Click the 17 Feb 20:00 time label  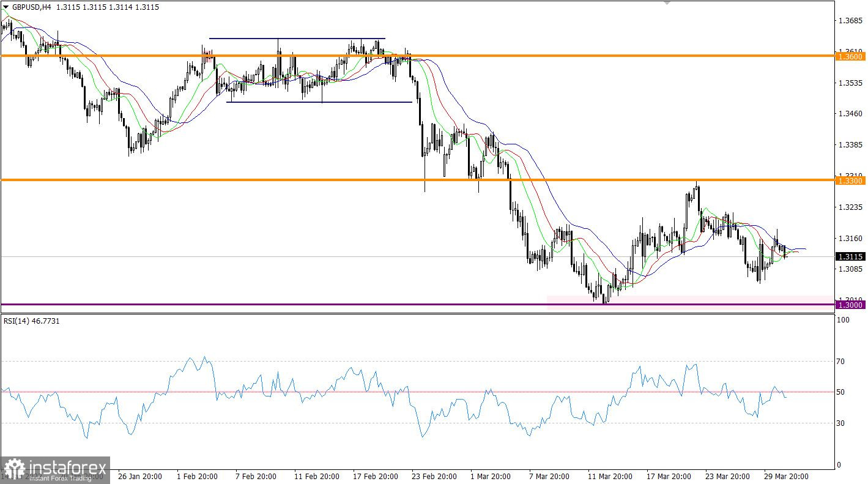click(375, 476)
